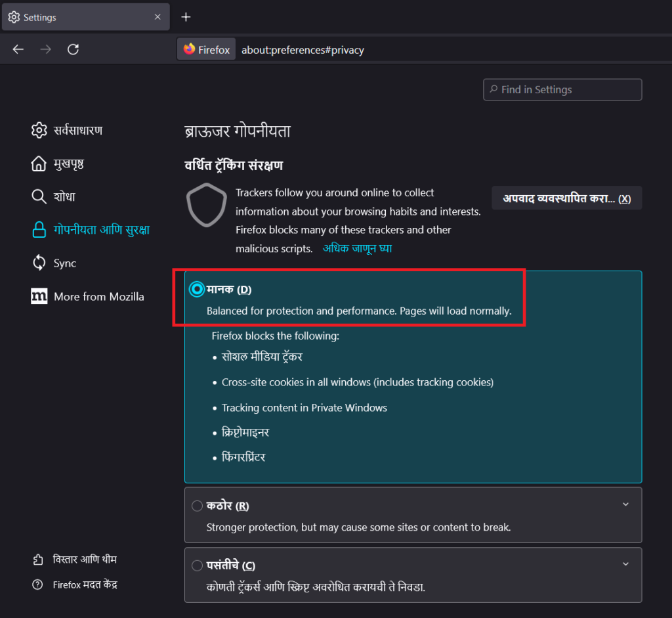Click the magnifier icon in Find in Settings
672x618 pixels.
click(493, 89)
